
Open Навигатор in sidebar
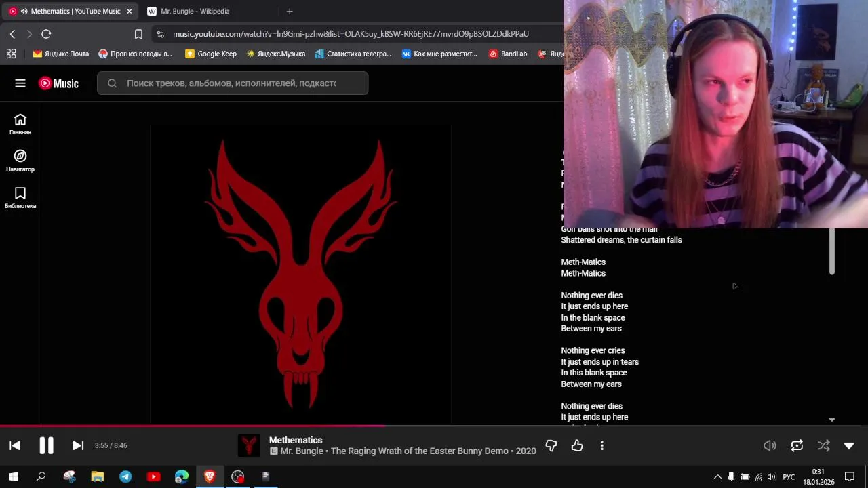(x=20, y=161)
